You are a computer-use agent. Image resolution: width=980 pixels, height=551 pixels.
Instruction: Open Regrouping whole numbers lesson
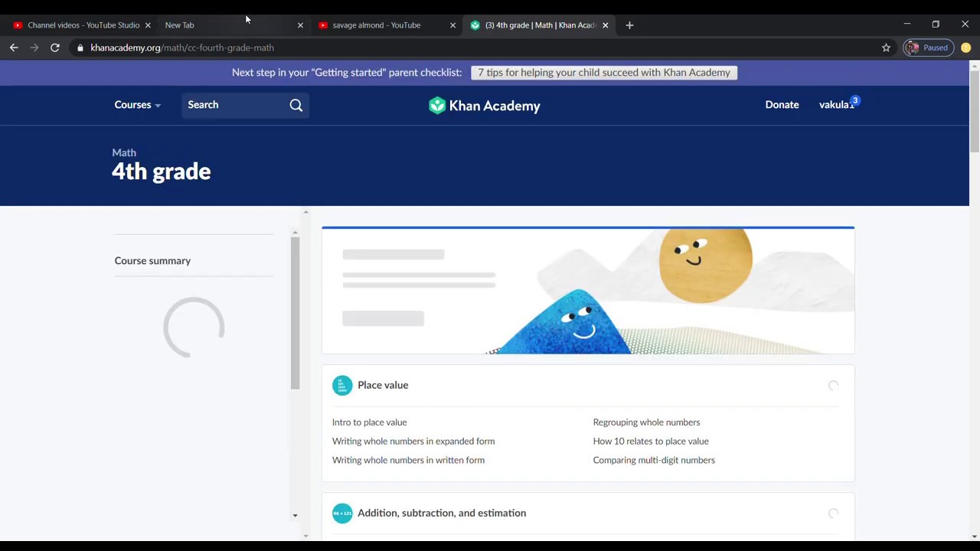(x=646, y=422)
